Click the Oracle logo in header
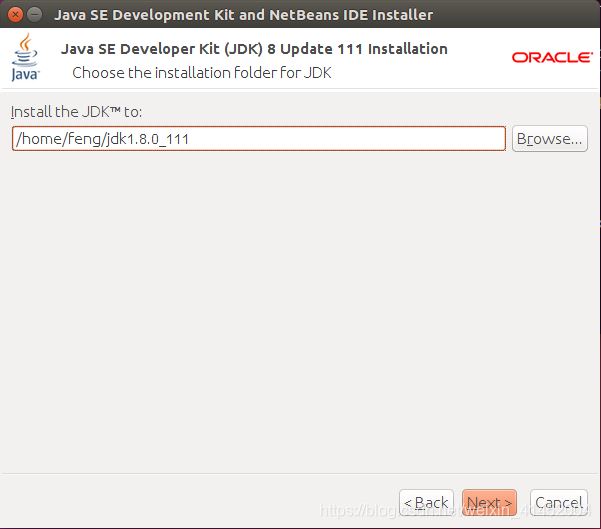This screenshot has height=529, width=601. click(x=551, y=57)
